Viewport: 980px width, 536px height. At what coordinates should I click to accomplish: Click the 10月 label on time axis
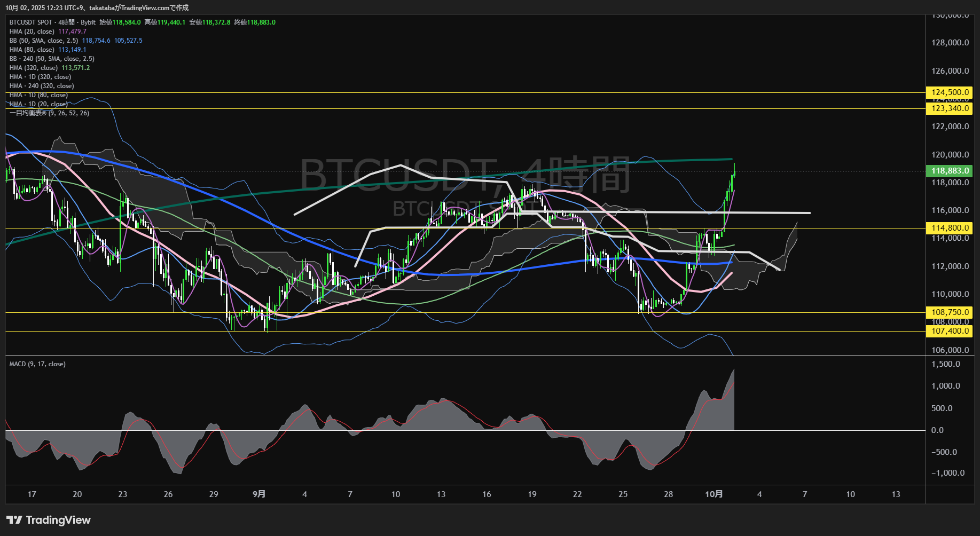[x=714, y=494]
